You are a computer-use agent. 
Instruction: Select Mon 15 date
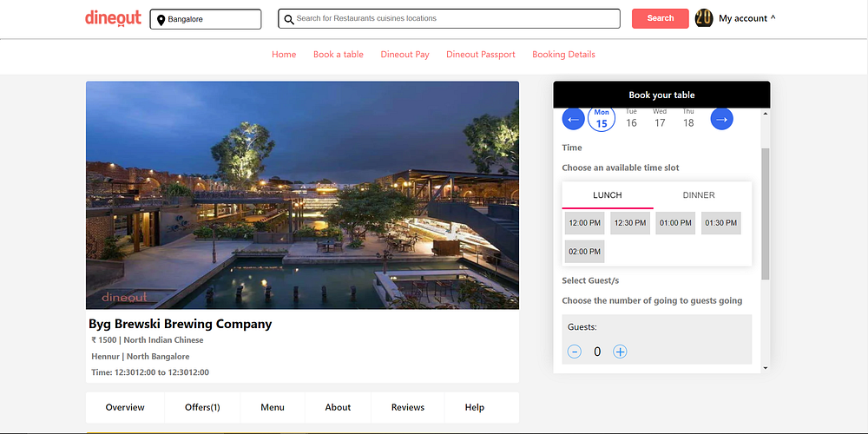point(602,118)
